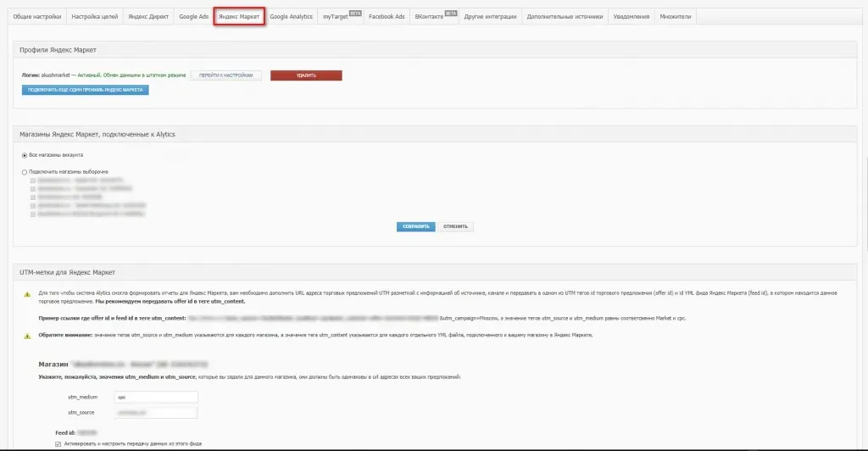The height and width of the screenshot is (451, 868).
Task: Open the Множители tab
Action: coord(676,17)
